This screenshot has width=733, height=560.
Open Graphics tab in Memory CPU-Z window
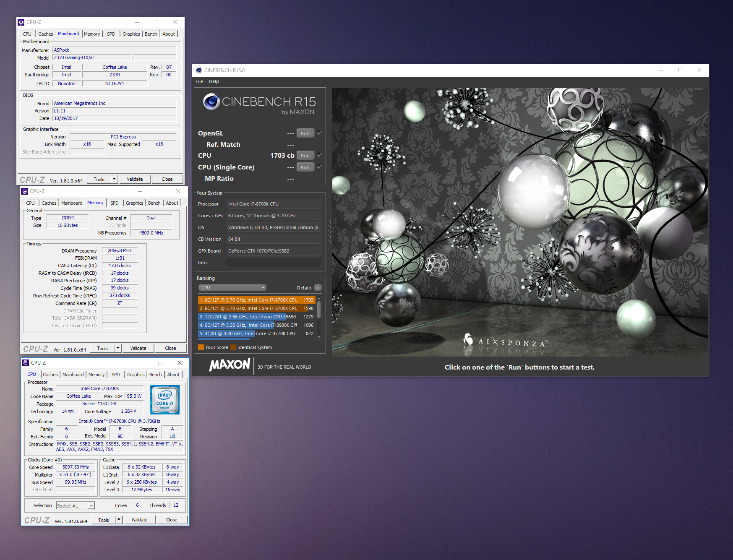(x=135, y=203)
